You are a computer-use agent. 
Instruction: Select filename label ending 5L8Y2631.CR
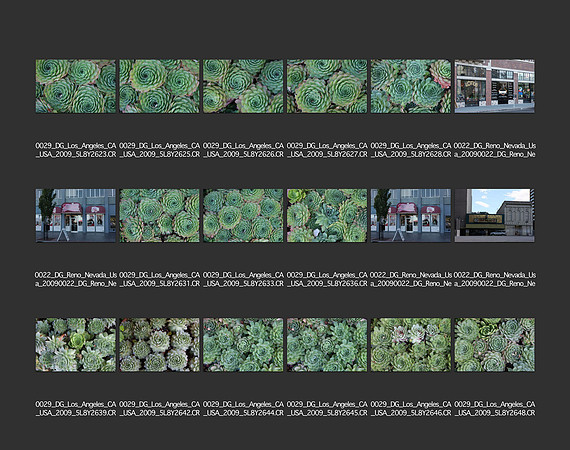pyautogui.click(x=160, y=279)
